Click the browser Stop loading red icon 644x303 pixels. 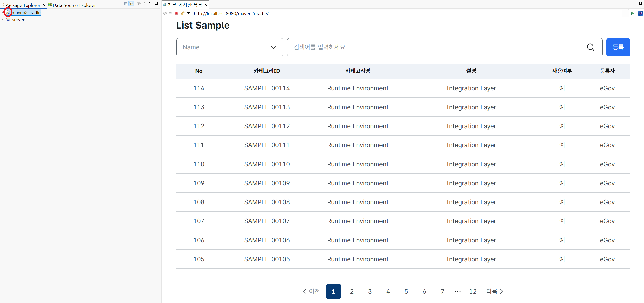point(177,13)
